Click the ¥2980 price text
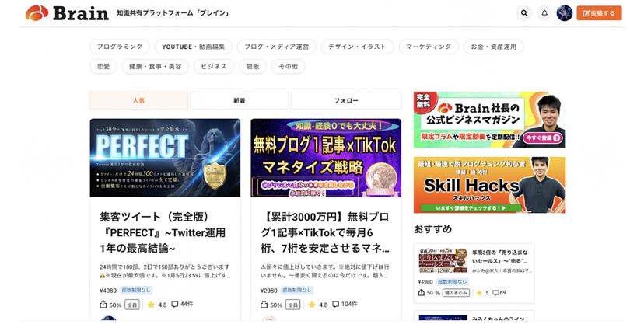The width and height of the screenshot is (644, 331). click(x=269, y=291)
